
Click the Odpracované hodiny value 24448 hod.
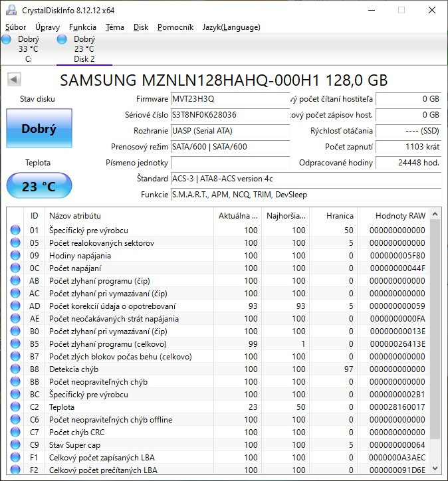pyautogui.click(x=408, y=163)
